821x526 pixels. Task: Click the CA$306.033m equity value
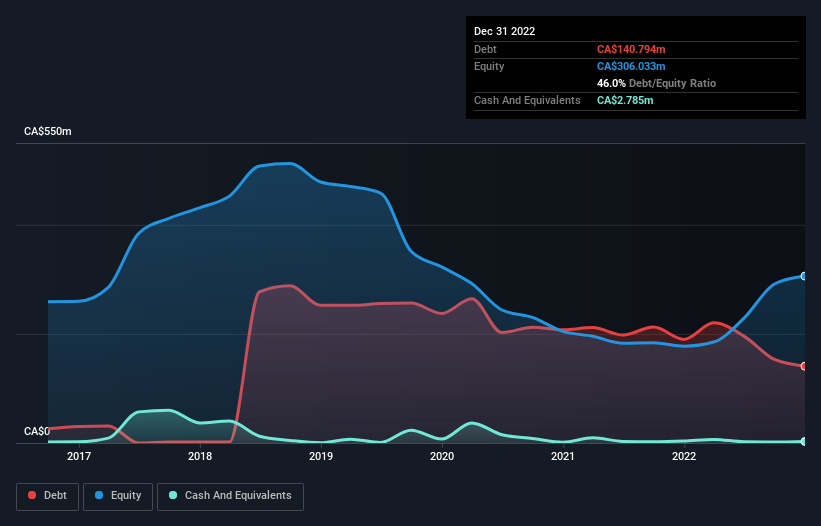631,66
